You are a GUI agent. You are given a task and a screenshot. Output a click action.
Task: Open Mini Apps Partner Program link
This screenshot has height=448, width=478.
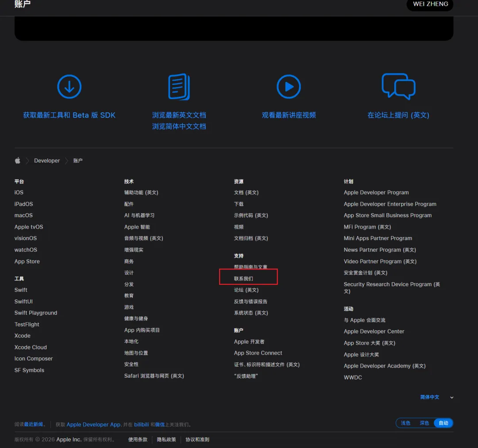point(378,238)
